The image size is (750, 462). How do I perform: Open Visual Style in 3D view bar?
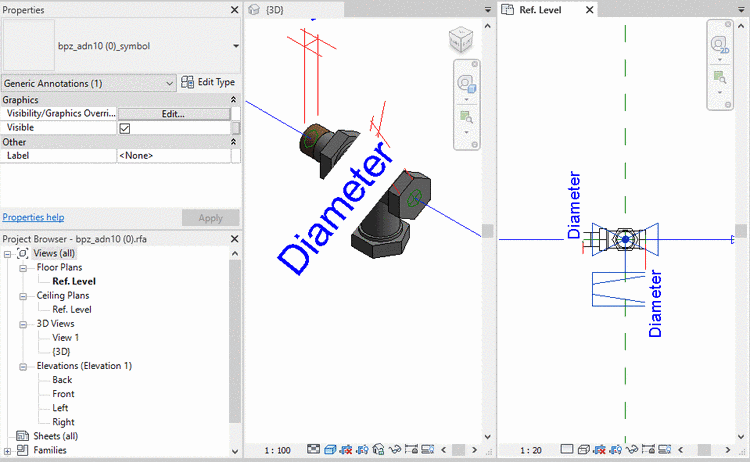tap(330, 449)
